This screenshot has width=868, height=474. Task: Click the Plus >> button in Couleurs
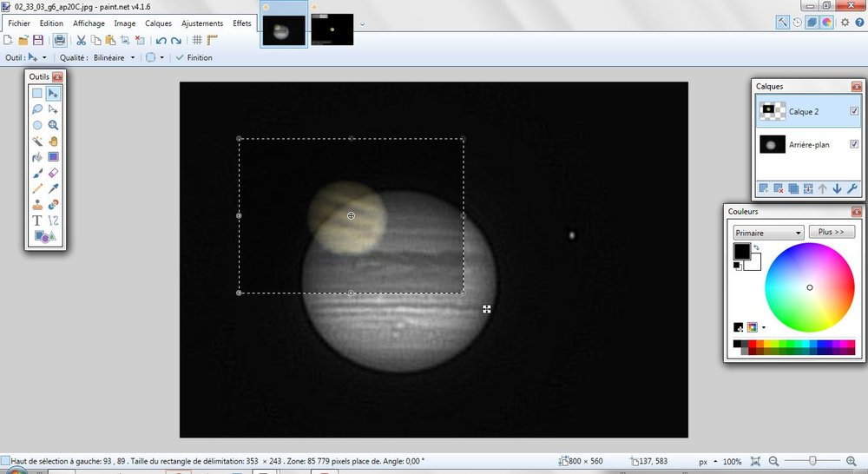(832, 232)
